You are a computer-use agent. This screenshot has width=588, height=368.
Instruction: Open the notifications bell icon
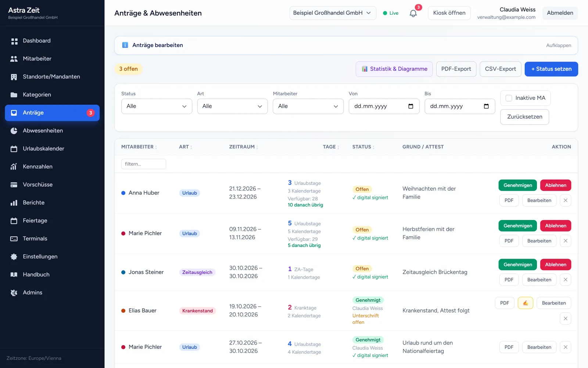pos(413,13)
